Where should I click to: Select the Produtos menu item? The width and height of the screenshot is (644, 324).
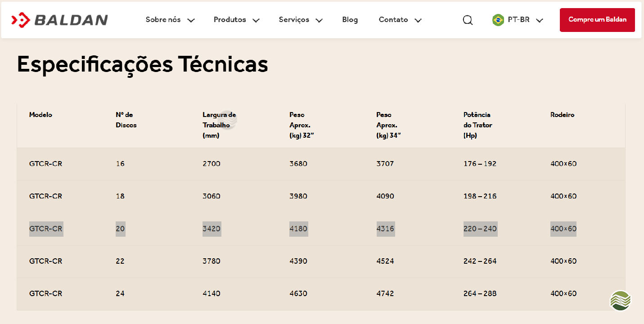[x=230, y=20]
